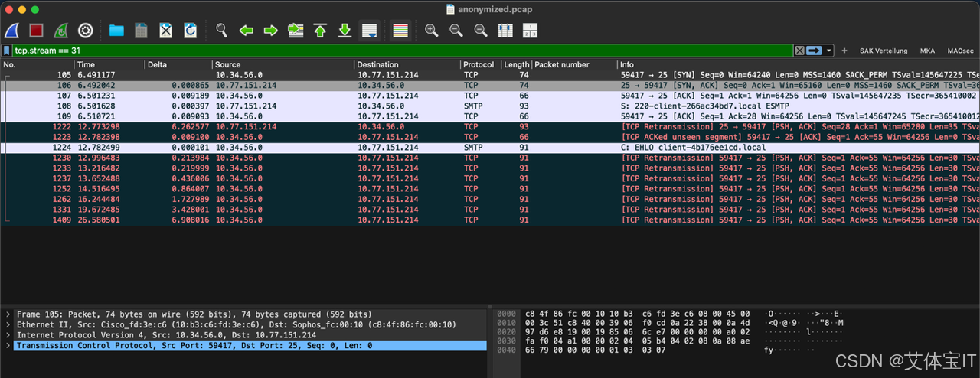Viewport: 980px width, 378px height.
Task: Toggle auto-scroll during live capture
Action: pos(369,31)
